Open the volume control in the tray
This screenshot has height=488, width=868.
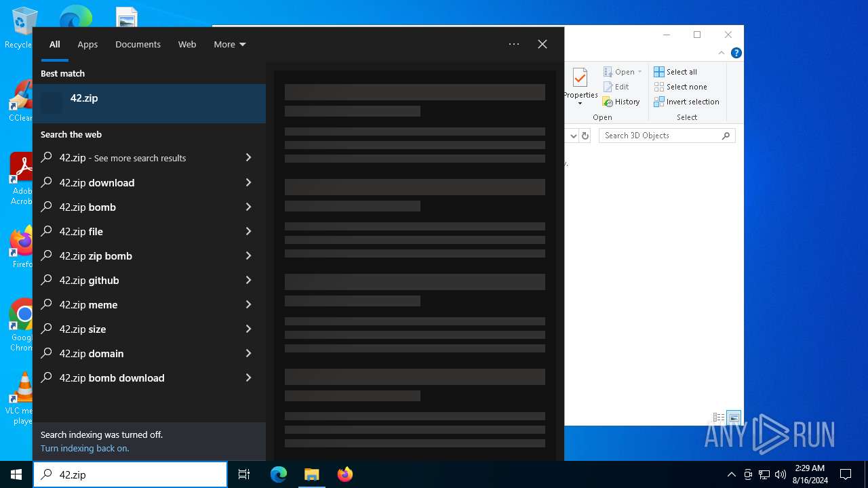pos(781,474)
